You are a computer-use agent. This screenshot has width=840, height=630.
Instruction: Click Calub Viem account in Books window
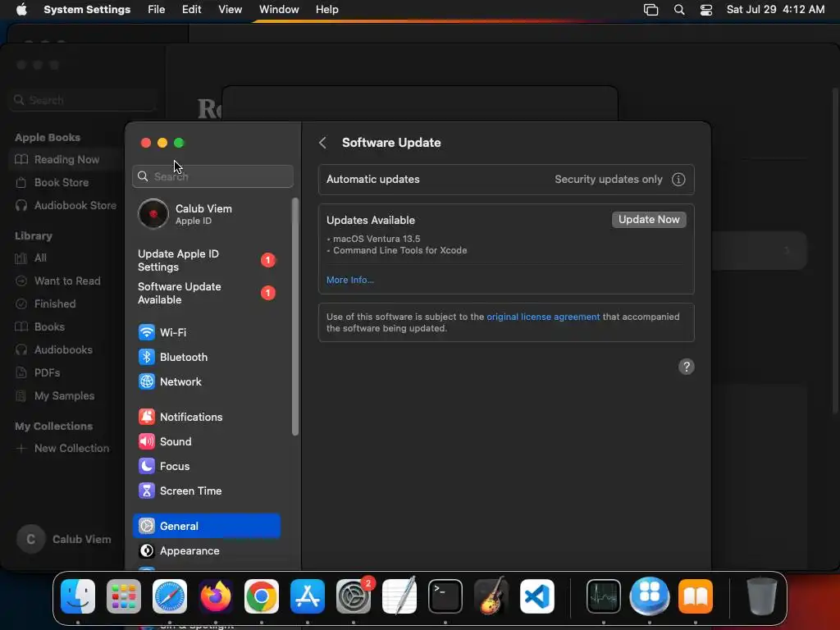pos(66,540)
